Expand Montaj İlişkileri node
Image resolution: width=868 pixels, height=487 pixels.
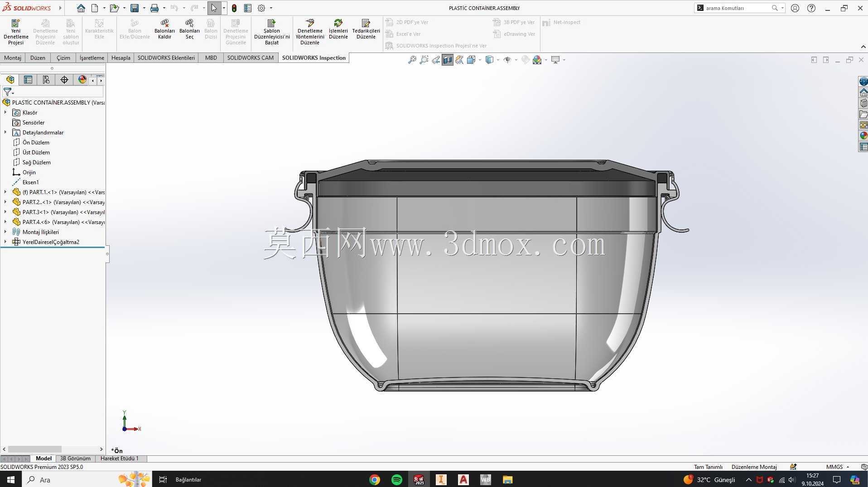pyautogui.click(x=5, y=232)
